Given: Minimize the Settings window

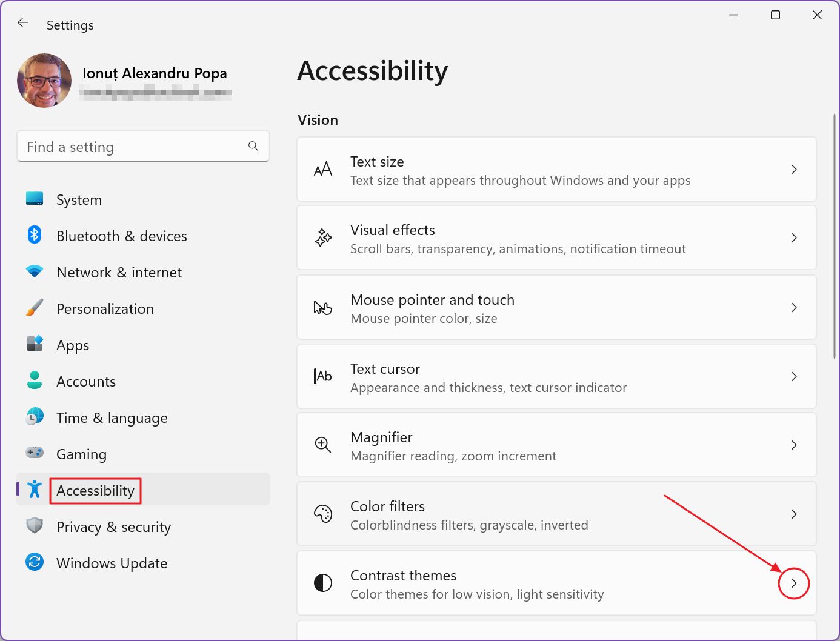Looking at the screenshot, I should 733,15.
